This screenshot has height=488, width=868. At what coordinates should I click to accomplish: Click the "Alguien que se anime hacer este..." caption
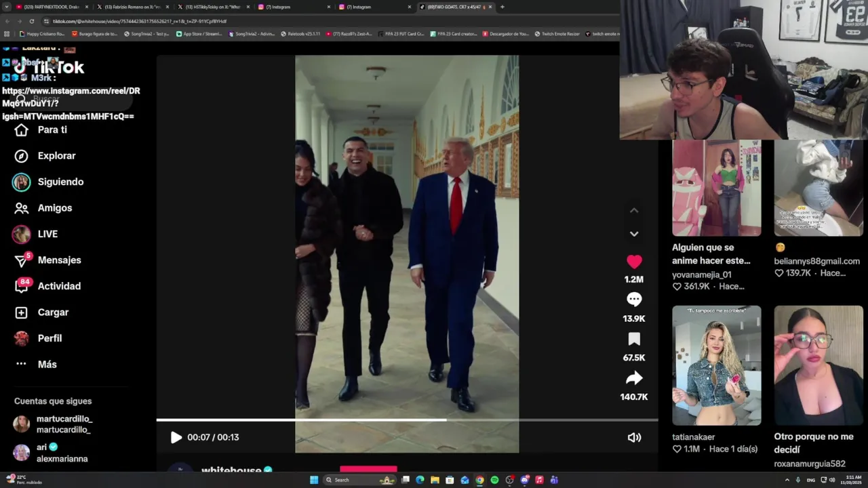[x=711, y=254]
